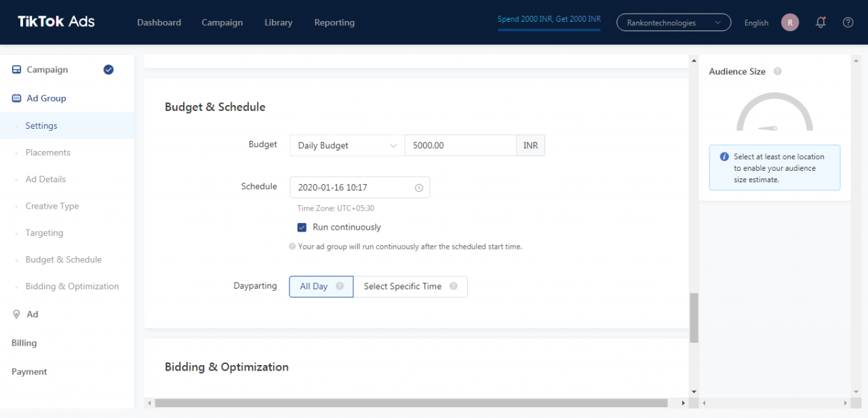Click the Bidding & Optimization section heading
The image size is (868, 418).
click(226, 367)
